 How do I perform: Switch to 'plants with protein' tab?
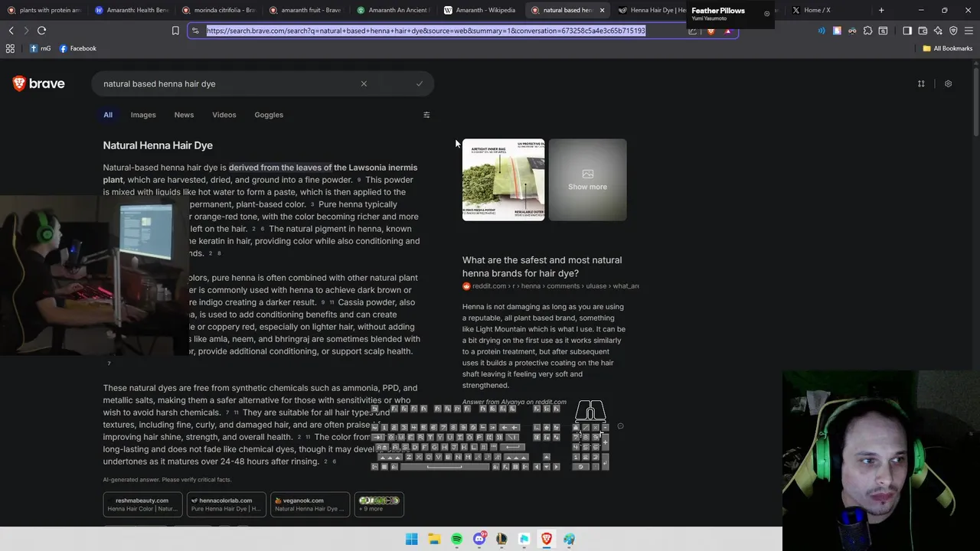point(44,10)
